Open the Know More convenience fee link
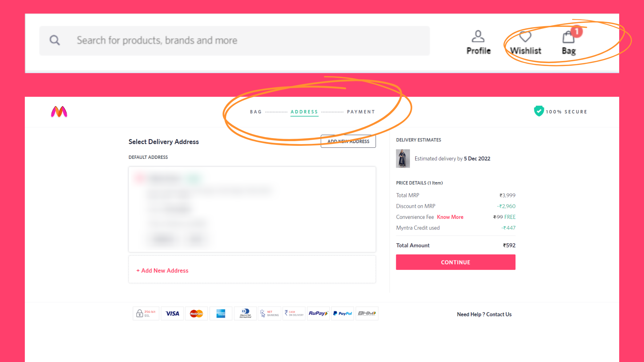This screenshot has height=362, width=644. [450, 217]
